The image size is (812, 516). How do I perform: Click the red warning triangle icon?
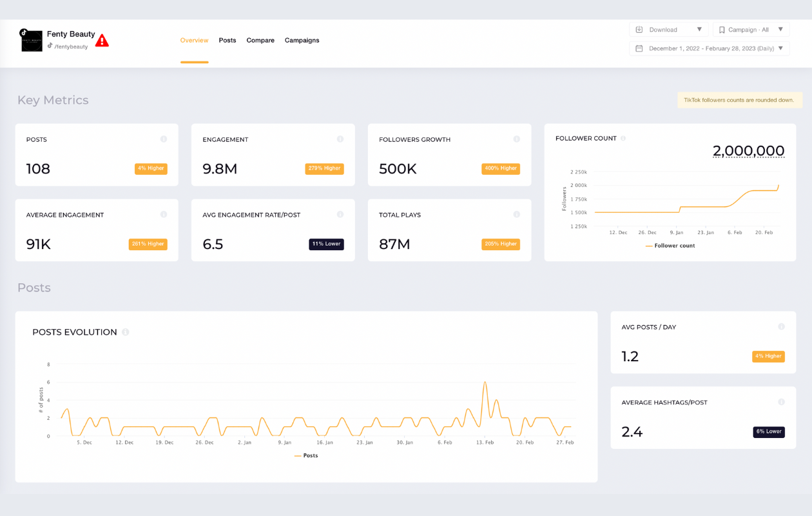[x=102, y=41]
